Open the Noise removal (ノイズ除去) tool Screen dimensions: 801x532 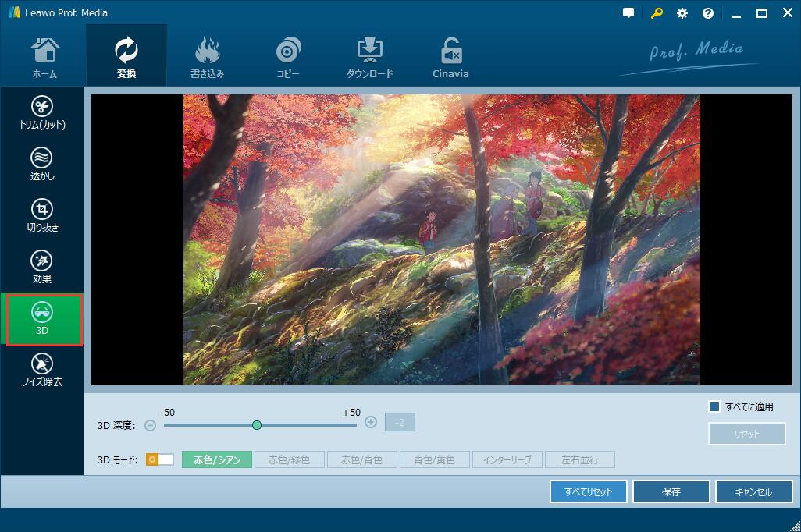(42, 371)
